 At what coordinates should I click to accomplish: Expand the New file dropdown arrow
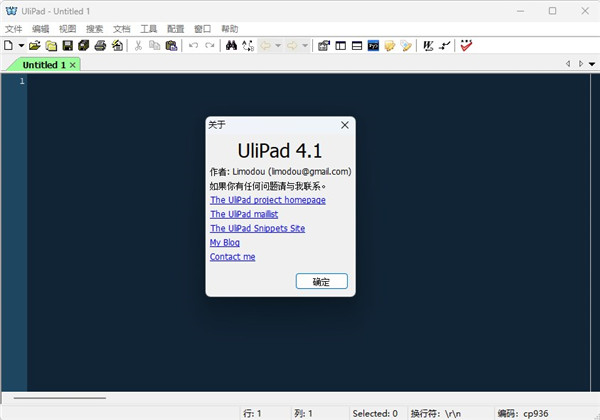(20, 46)
